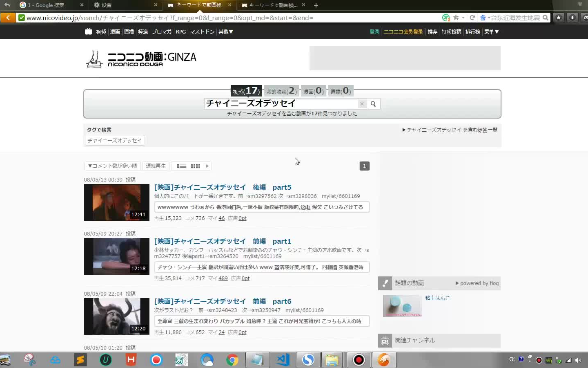This screenshot has height=368, width=588.
Task: Open the 粘土はんこ trending video thumbnail
Action: 403,306
